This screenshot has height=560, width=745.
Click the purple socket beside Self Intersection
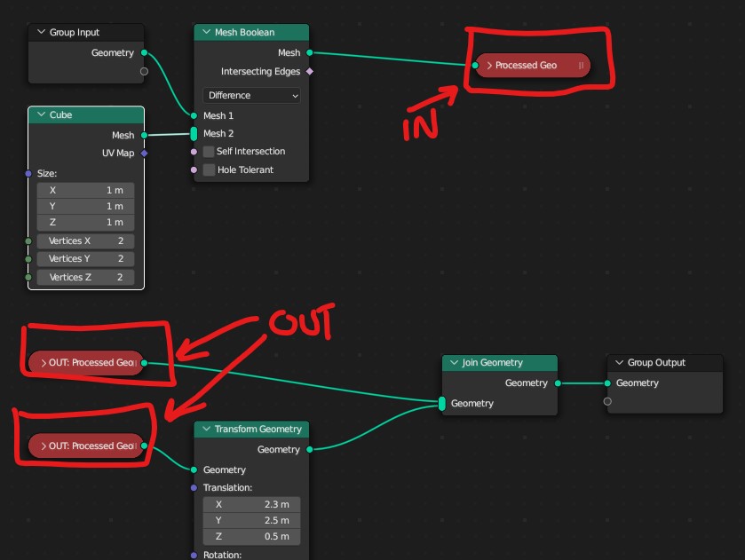[194, 152]
